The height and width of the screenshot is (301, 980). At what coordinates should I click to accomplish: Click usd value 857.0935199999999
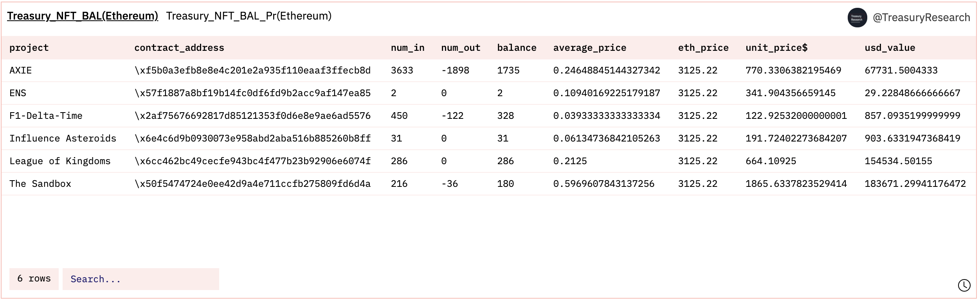tap(913, 116)
